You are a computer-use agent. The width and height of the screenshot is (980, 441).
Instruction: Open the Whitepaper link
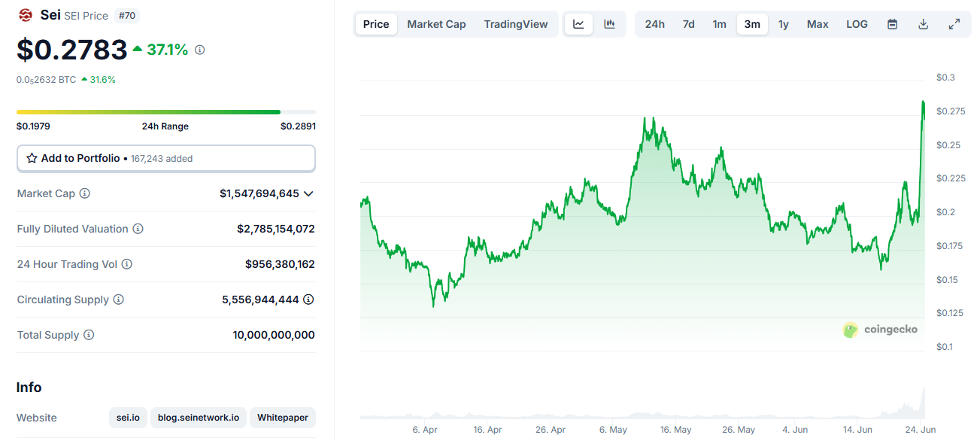point(283,418)
